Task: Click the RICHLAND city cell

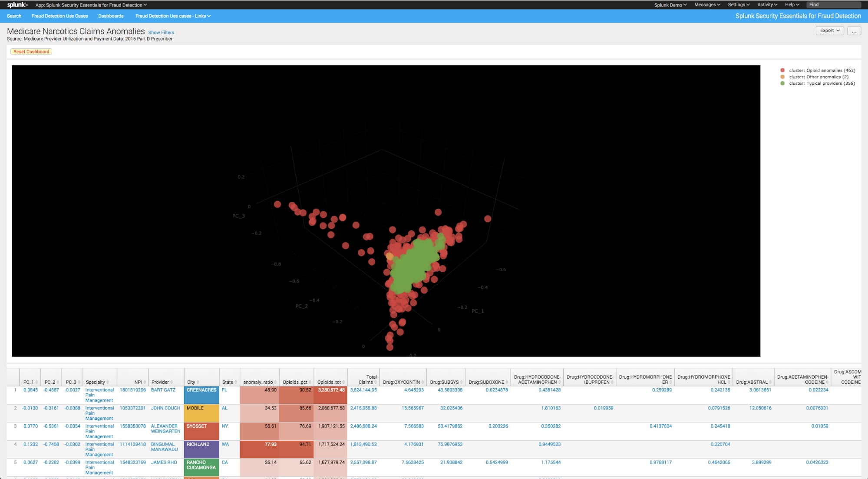Action: (201, 449)
